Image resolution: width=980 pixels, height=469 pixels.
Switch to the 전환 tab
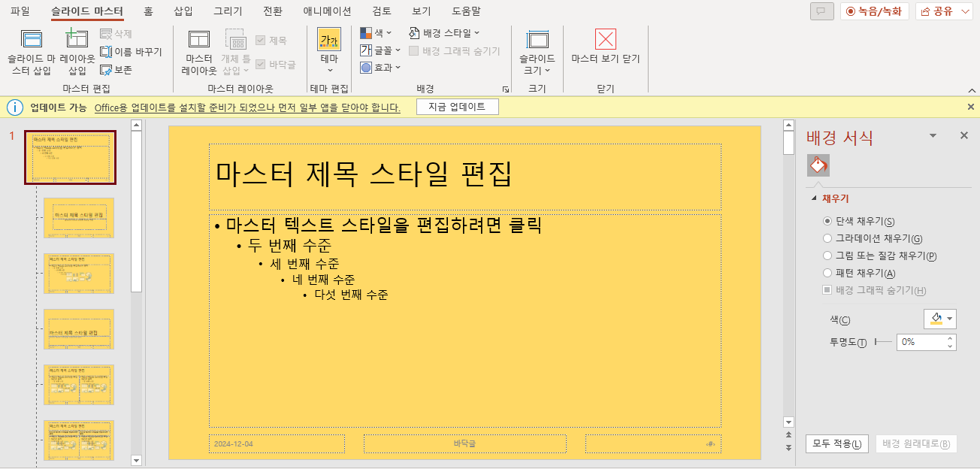point(273,11)
